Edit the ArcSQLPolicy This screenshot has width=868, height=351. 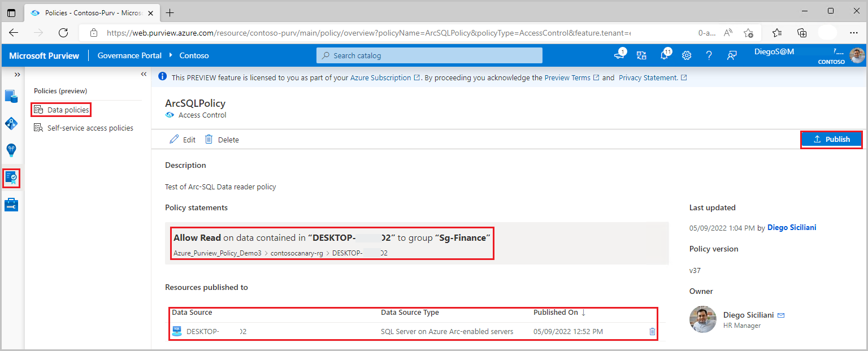(x=183, y=139)
